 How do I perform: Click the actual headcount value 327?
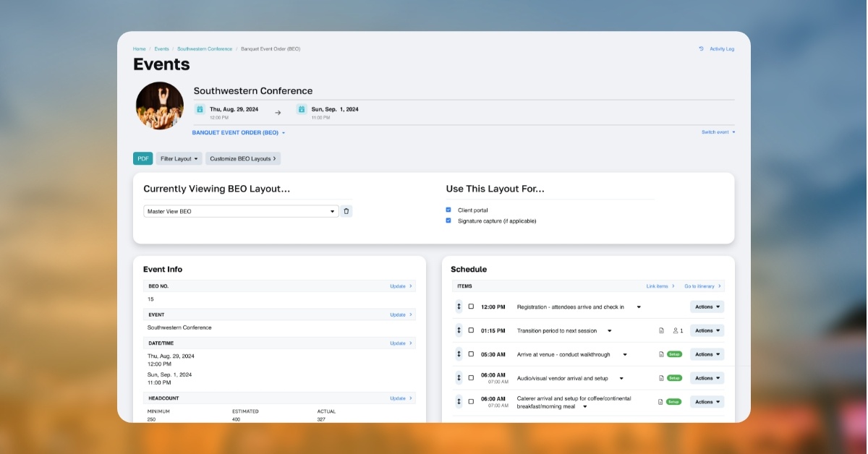point(322,419)
